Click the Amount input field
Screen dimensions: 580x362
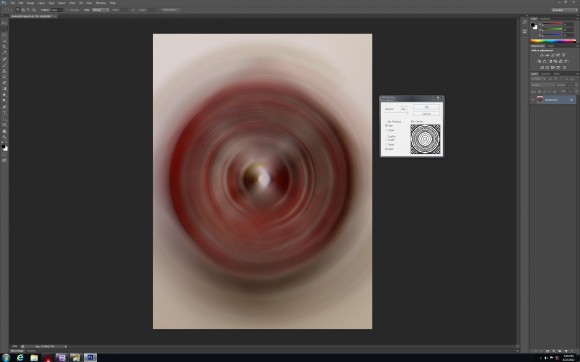(x=404, y=109)
